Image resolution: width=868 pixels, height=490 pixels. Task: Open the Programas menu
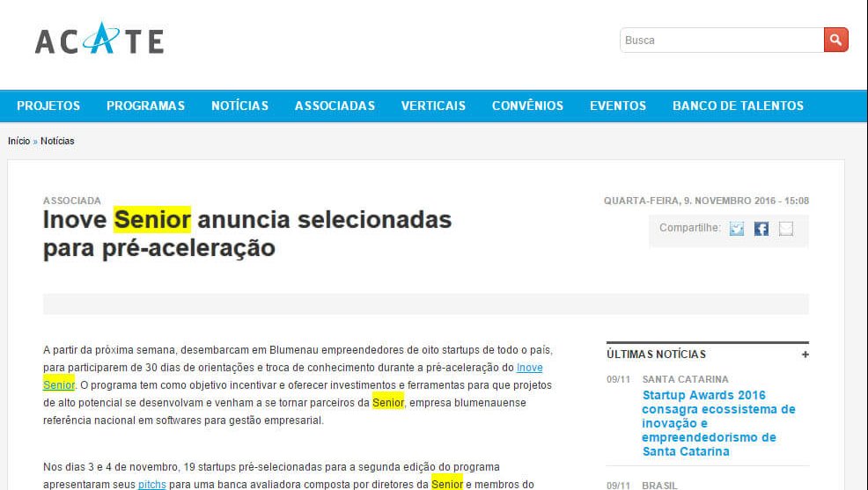[x=145, y=106]
